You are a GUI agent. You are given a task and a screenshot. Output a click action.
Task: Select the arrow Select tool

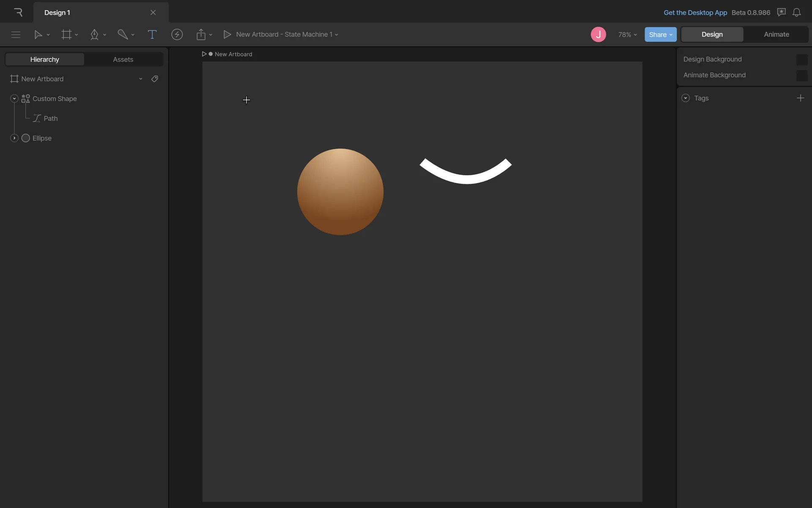(38, 35)
